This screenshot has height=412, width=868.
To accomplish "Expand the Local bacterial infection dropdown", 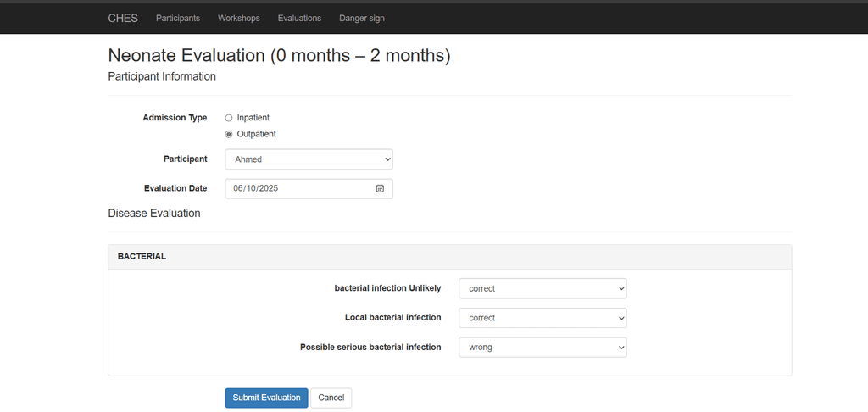I will pyautogui.click(x=542, y=318).
